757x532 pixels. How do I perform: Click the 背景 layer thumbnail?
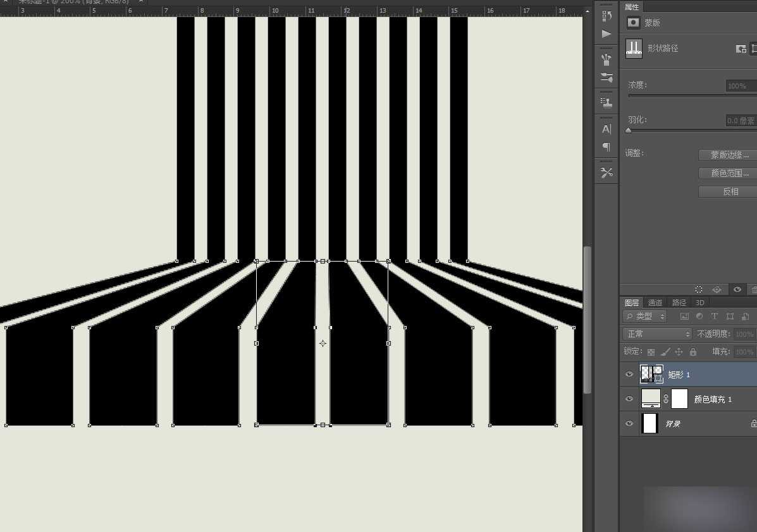pyautogui.click(x=650, y=423)
